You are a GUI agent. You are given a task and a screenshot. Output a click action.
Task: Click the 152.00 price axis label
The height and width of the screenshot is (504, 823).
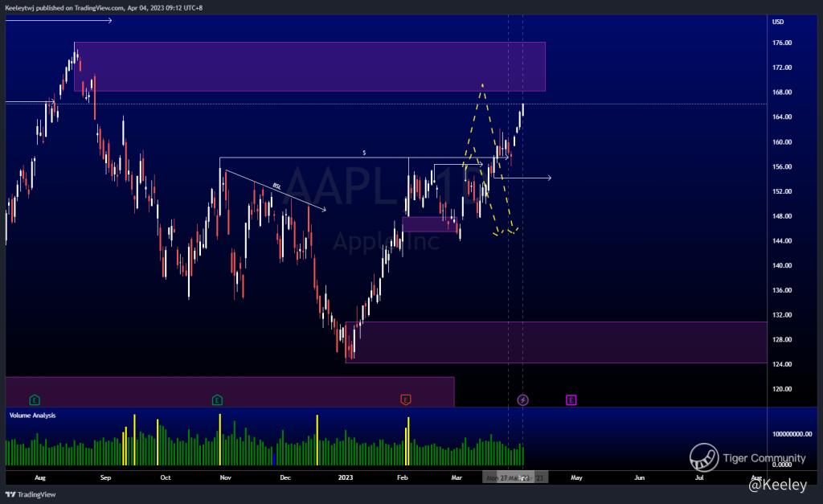782,191
